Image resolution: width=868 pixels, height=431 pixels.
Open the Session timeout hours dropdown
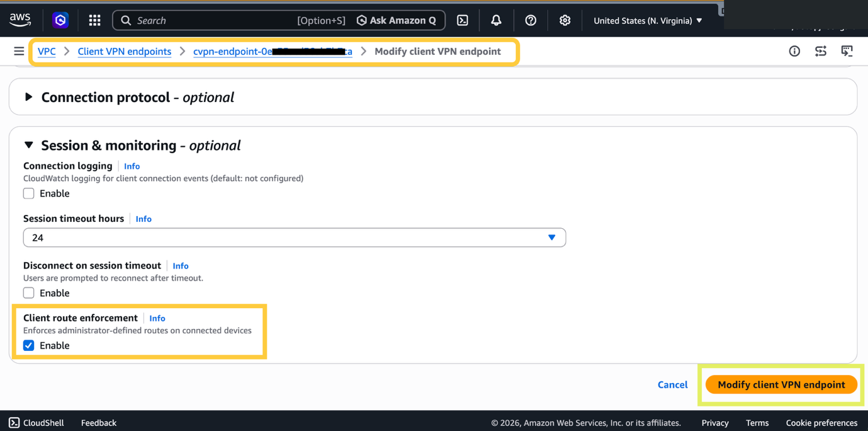pyautogui.click(x=295, y=238)
